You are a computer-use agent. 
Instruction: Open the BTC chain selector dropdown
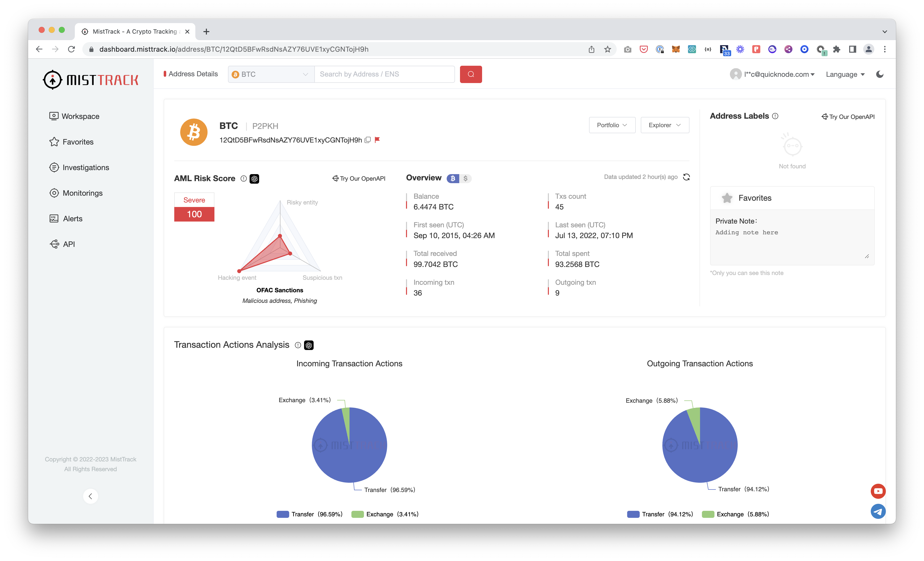pyautogui.click(x=271, y=74)
